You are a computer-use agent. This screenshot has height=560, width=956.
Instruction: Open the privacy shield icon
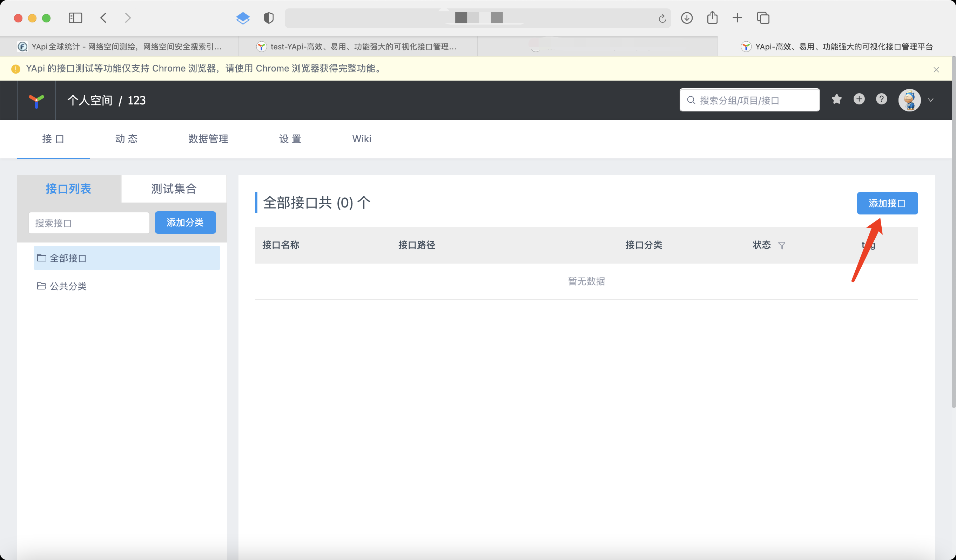point(269,18)
